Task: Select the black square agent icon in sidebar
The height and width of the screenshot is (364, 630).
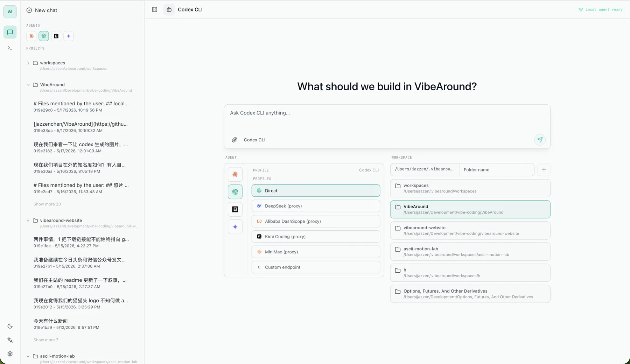Action: coord(56,36)
